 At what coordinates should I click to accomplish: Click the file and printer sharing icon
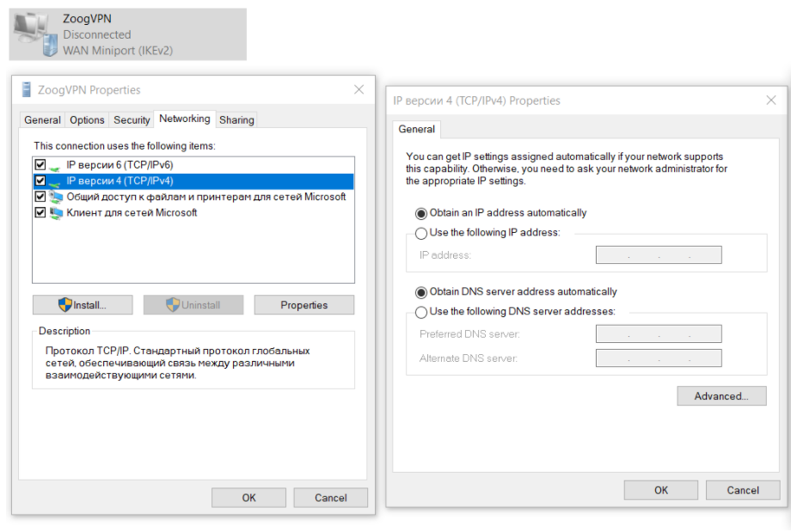pyautogui.click(x=56, y=197)
